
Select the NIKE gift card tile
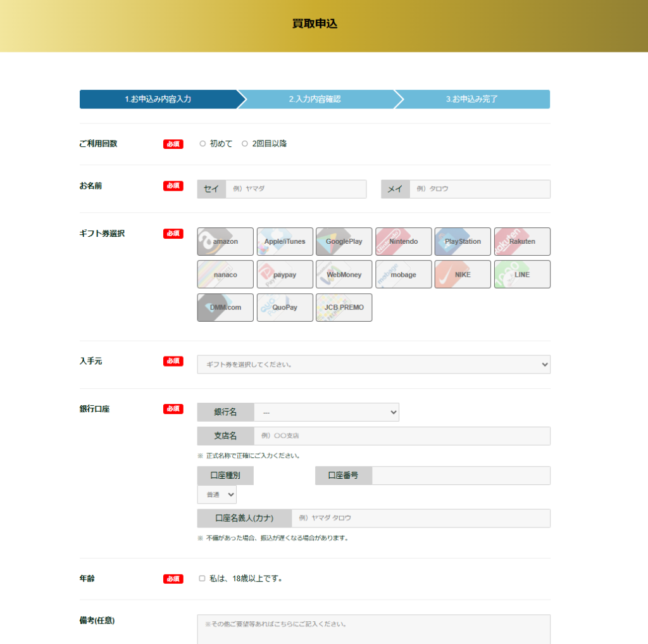(x=463, y=274)
